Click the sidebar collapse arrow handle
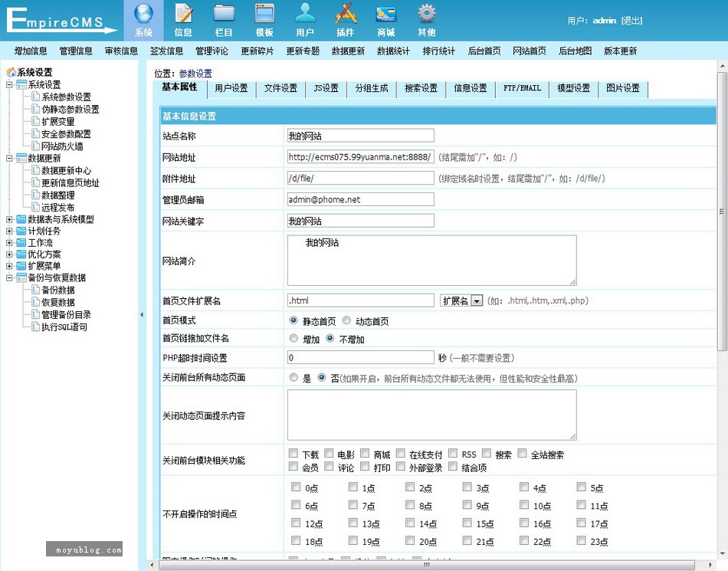 [x=142, y=315]
